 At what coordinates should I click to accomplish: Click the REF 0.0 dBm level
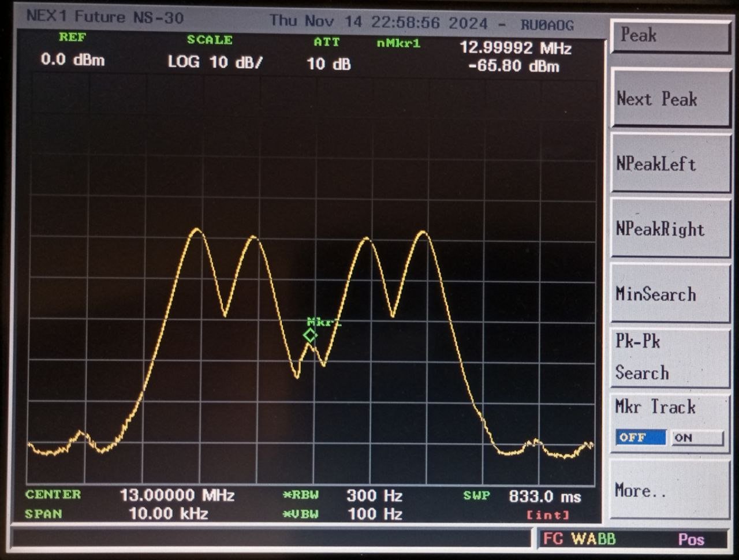(73, 59)
